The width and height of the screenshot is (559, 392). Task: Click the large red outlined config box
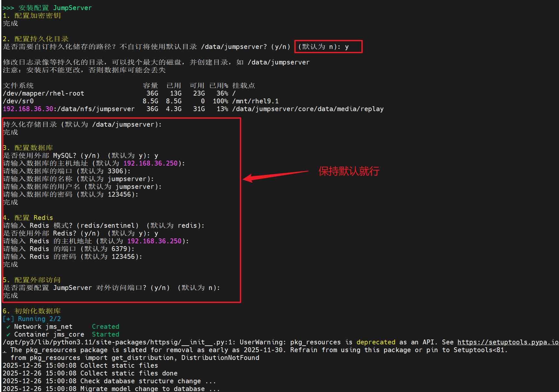(x=121, y=210)
